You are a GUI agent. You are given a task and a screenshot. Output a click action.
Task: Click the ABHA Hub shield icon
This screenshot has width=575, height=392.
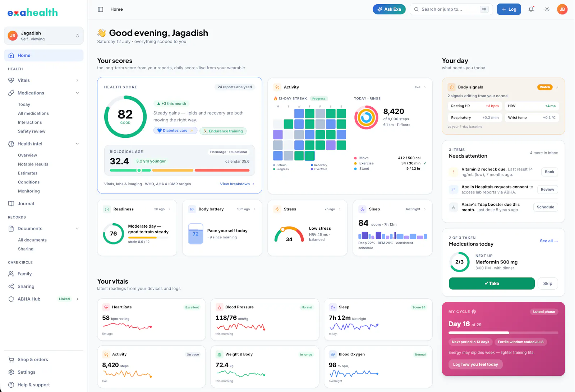[11, 299]
